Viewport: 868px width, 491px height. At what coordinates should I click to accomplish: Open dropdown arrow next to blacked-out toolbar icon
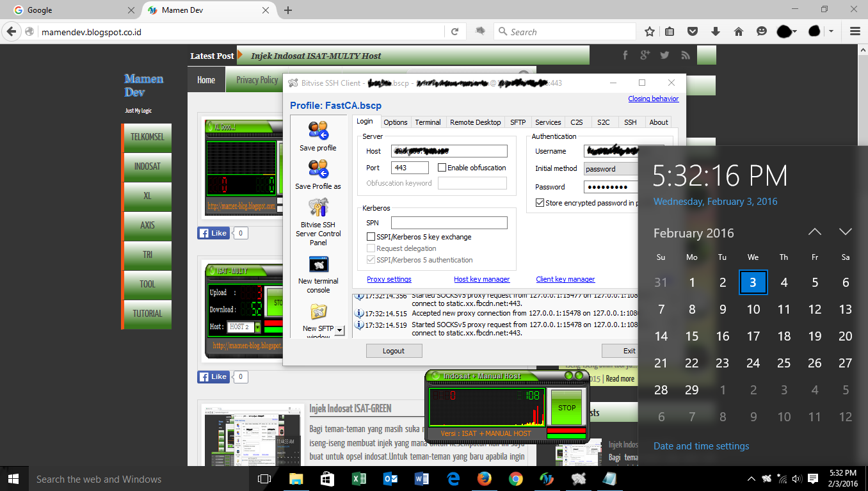point(831,31)
